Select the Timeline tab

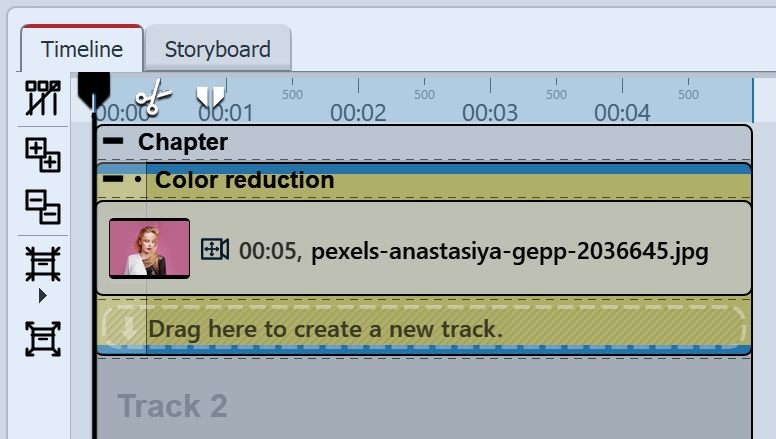(82, 49)
